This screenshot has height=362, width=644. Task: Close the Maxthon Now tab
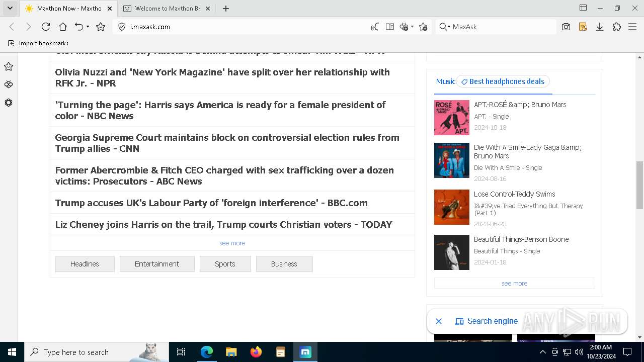click(110, 9)
